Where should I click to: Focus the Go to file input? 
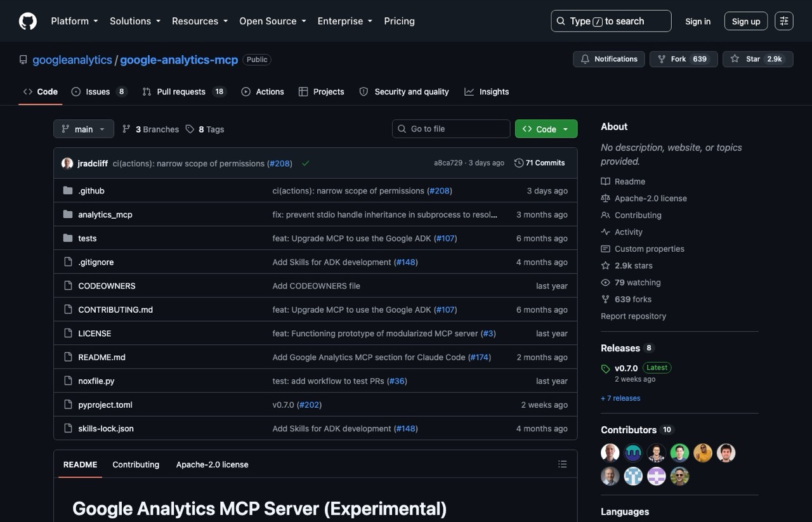coord(451,129)
